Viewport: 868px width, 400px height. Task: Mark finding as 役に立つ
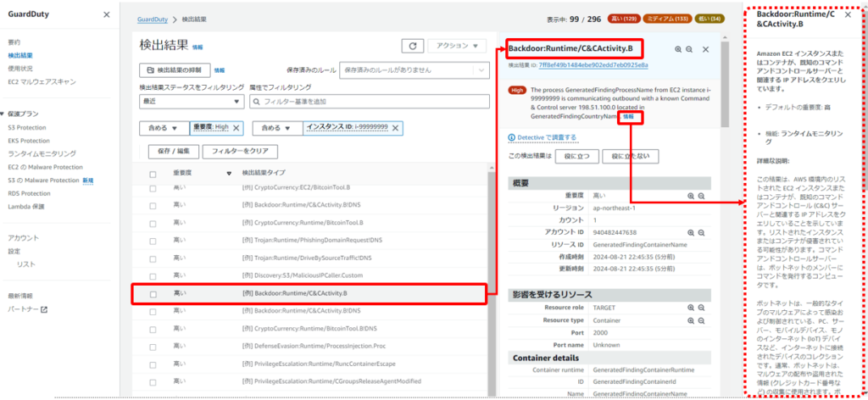pyautogui.click(x=576, y=157)
